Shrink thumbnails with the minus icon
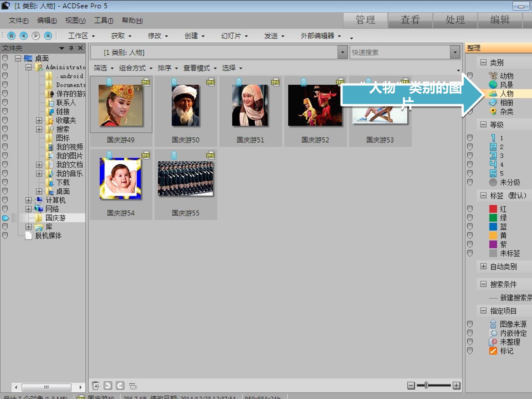The height and width of the screenshot is (399, 532). 411,386
